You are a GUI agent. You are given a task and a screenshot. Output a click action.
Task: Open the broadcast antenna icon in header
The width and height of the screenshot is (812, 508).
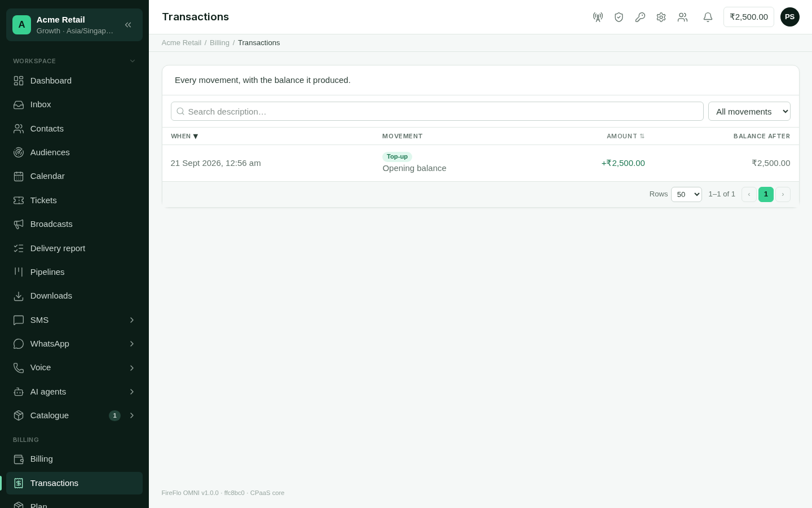tap(598, 17)
